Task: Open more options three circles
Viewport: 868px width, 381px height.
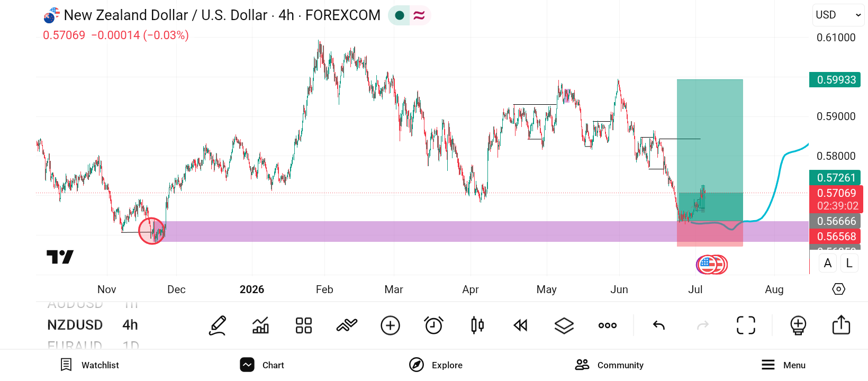Action: [608, 325]
